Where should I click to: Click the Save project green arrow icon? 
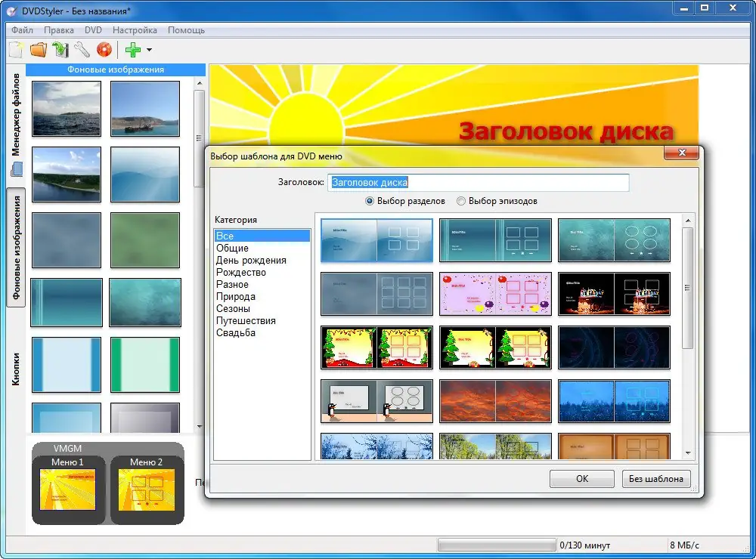60,50
